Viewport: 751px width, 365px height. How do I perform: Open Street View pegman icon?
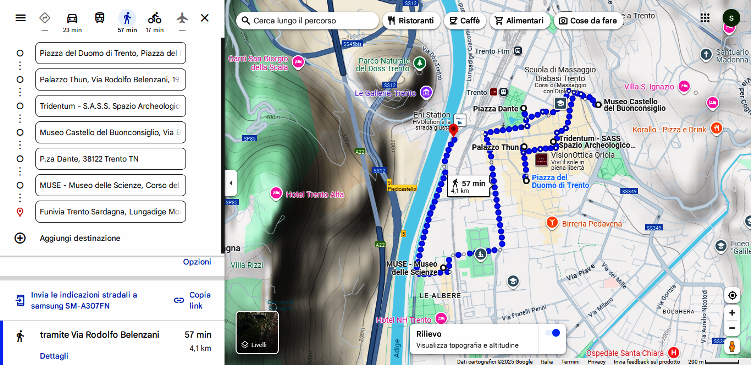732,346
